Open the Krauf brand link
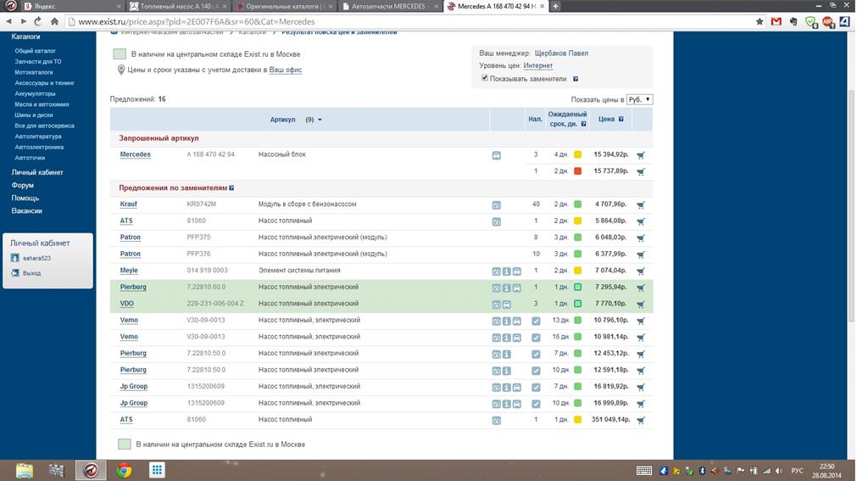This screenshot has height=481, width=868. (129, 204)
